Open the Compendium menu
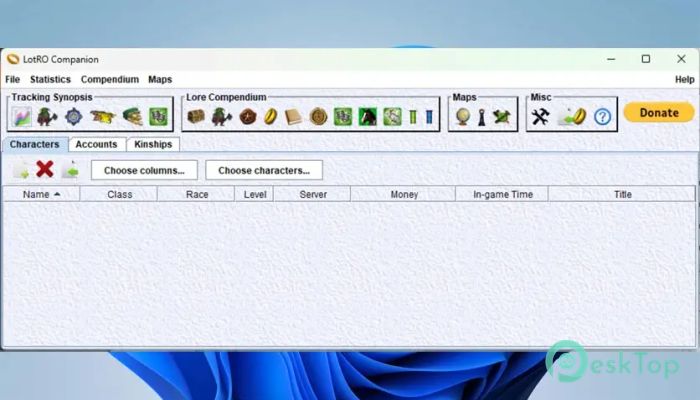Screen dimensions: 700x400 point(110,79)
